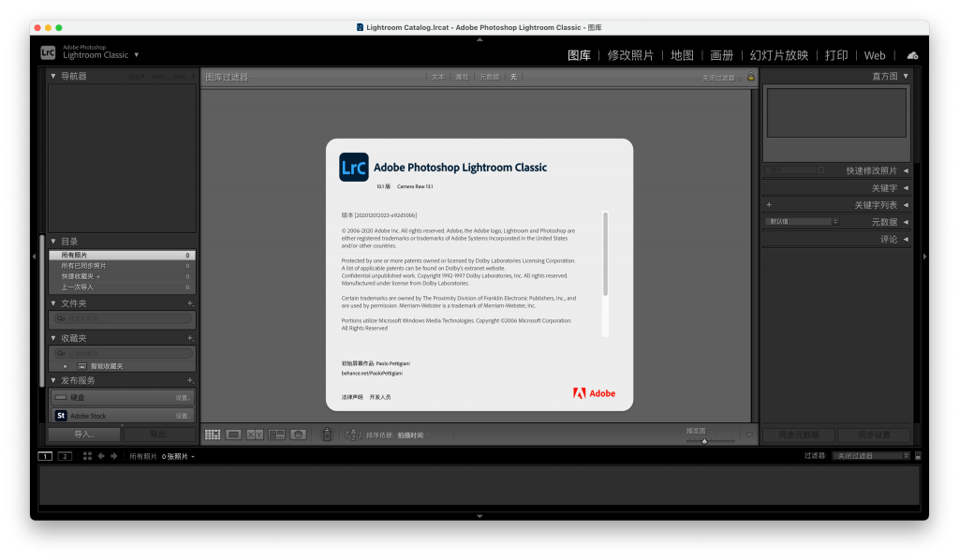Go forward using filmstrip right arrow
This screenshot has width=959, height=560.
pos(113,456)
